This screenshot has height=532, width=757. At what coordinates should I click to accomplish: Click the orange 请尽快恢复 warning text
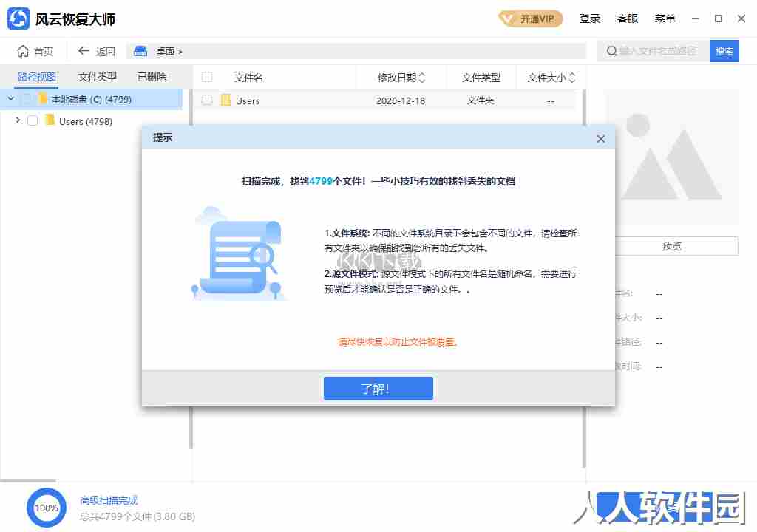pyautogui.click(x=397, y=342)
